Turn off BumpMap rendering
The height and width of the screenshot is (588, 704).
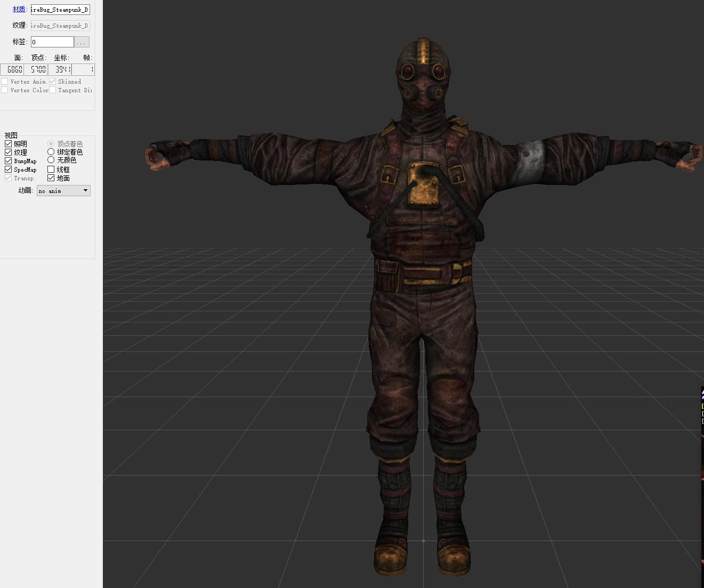[8, 161]
